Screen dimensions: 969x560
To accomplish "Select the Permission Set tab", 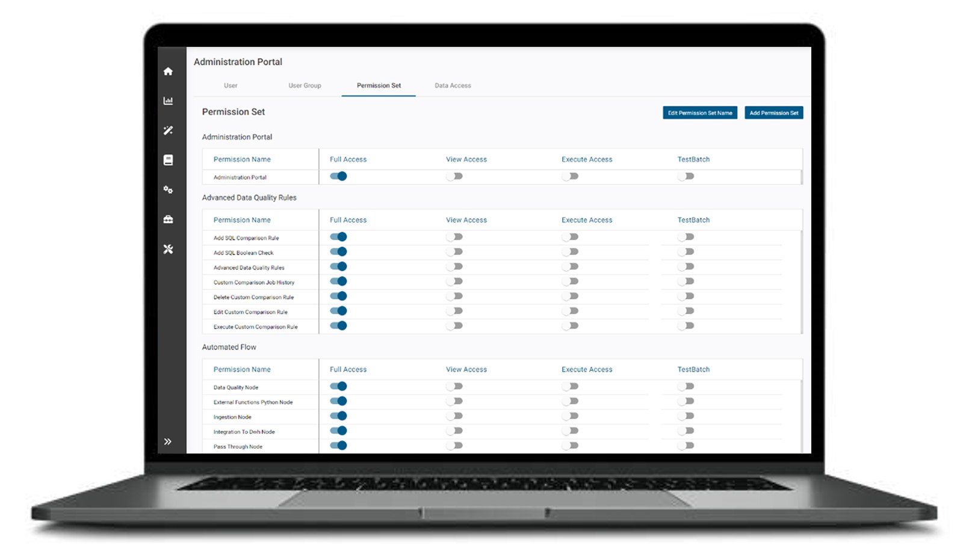I will (379, 85).
